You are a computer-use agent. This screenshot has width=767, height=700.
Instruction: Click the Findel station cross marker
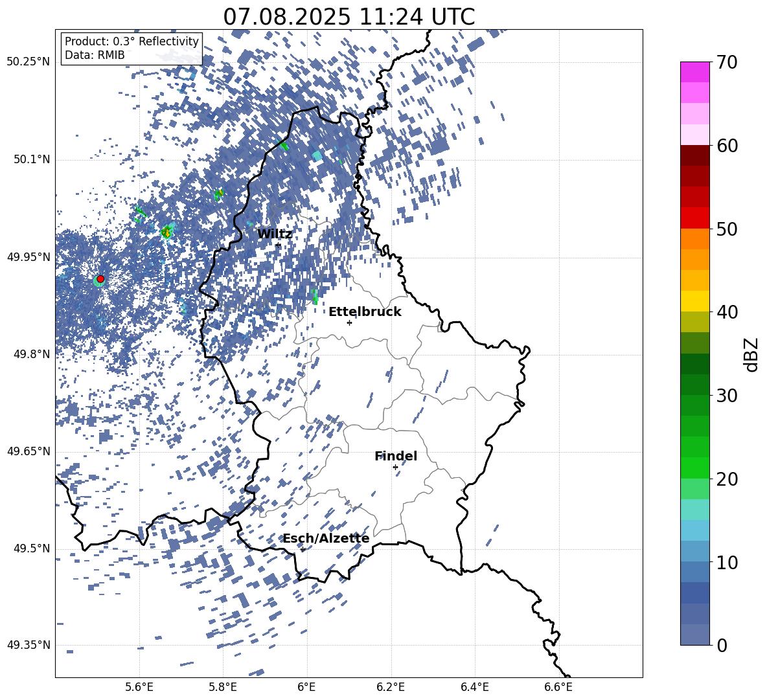tap(395, 468)
